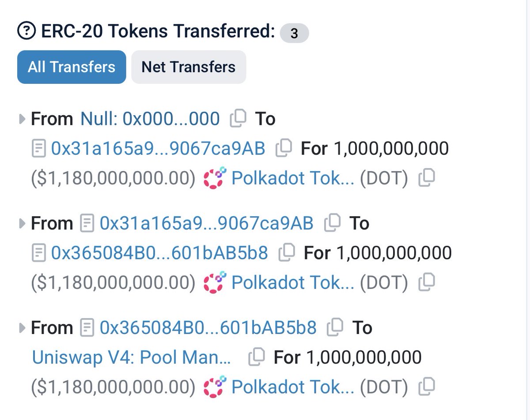Click the help icon beside ERC-20 Tokens Transferred
This screenshot has height=420, width=530.
[26, 31]
